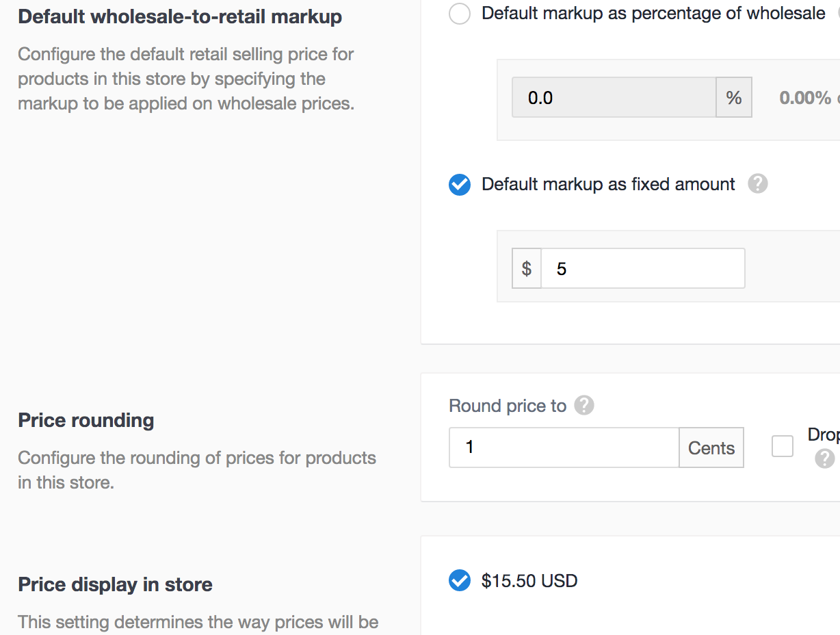Viewport: 840px width, 635px height.
Task: Click the percentage markup field showing 0.0
Action: [x=614, y=98]
